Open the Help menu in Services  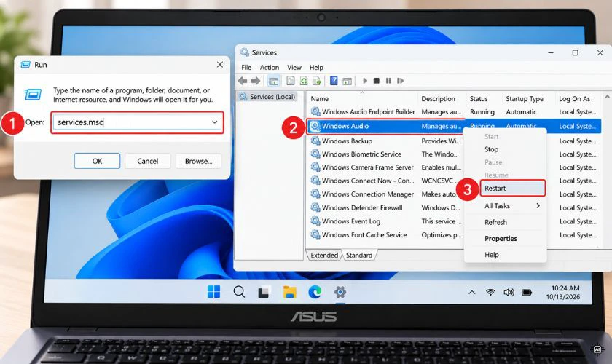pos(316,67)
